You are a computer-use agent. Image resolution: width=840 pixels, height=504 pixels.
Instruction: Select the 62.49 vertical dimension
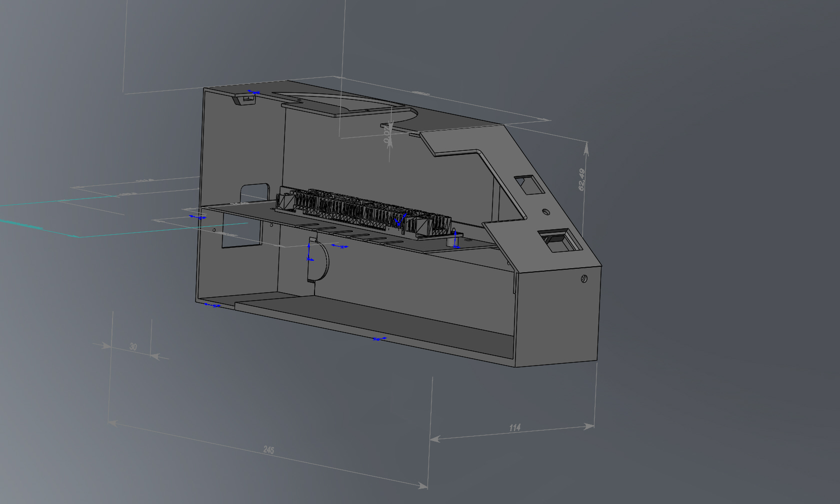[582, 179]
